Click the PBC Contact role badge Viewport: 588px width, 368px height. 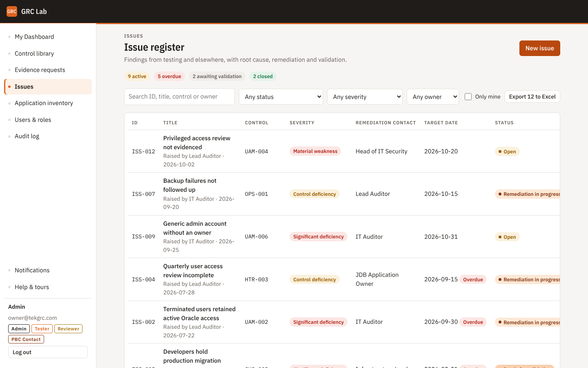coord(26,339)
